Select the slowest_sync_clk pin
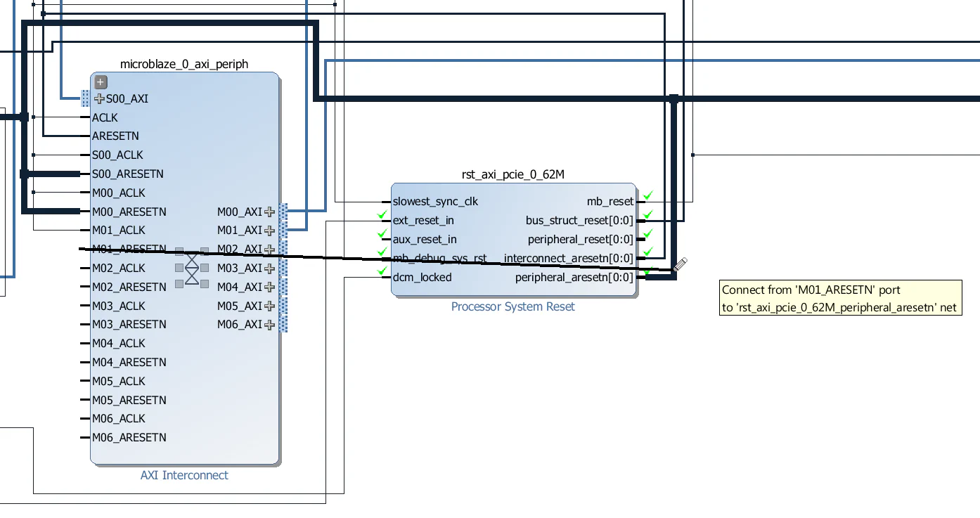Screen dimensions: 980x518 click(x=435, y=201)
